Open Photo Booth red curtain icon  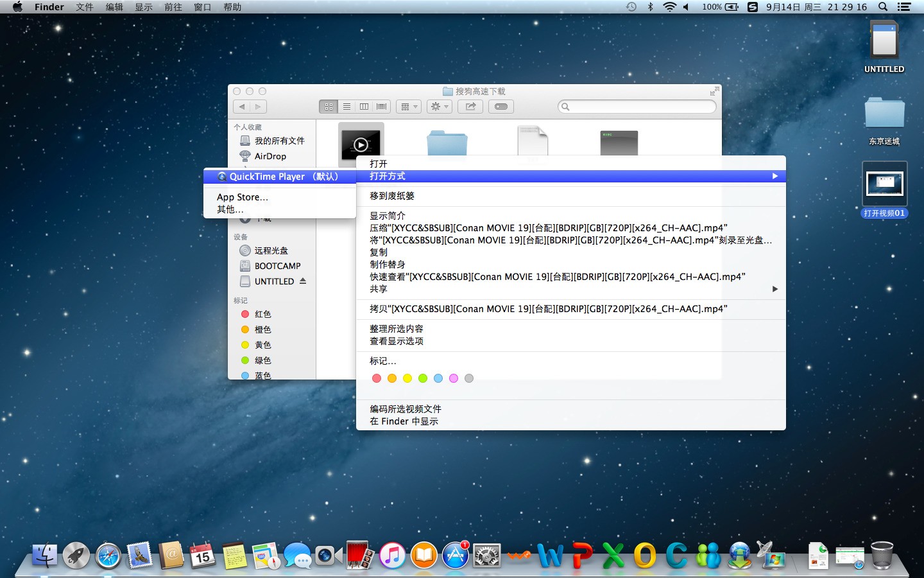[361, 556]
